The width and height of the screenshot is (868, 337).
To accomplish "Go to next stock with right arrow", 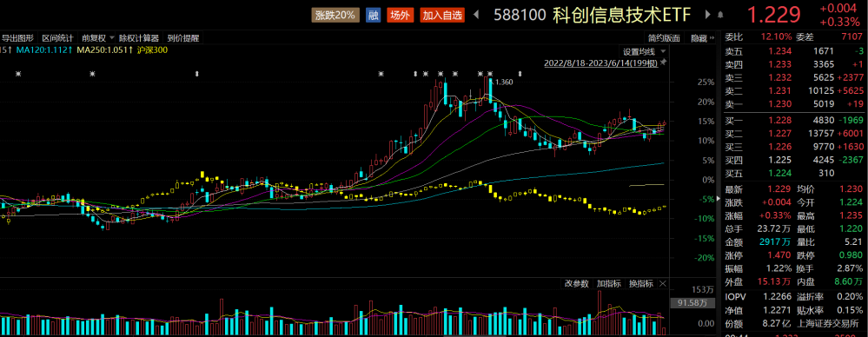I will (707, 15).
